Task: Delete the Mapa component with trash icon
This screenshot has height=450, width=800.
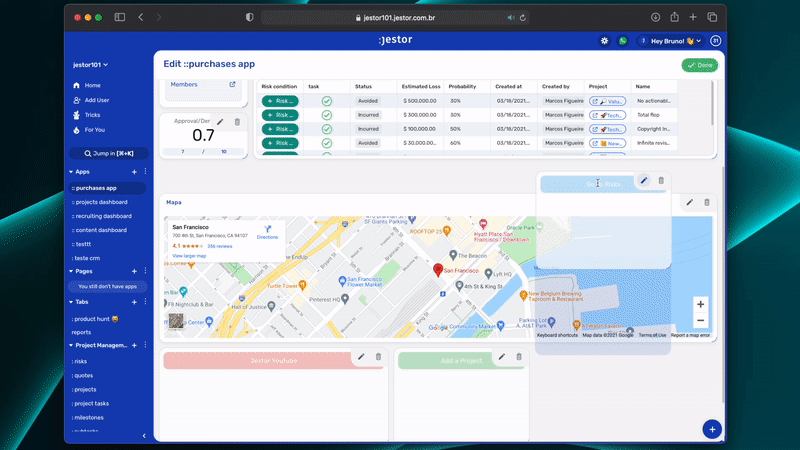Action: click(x=707, y=203)
